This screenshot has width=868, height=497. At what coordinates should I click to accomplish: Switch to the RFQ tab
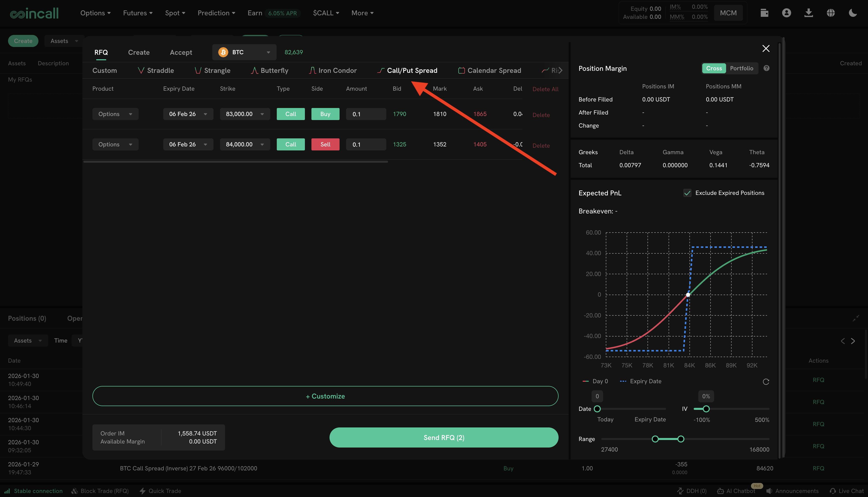click(x=101, y=52)
